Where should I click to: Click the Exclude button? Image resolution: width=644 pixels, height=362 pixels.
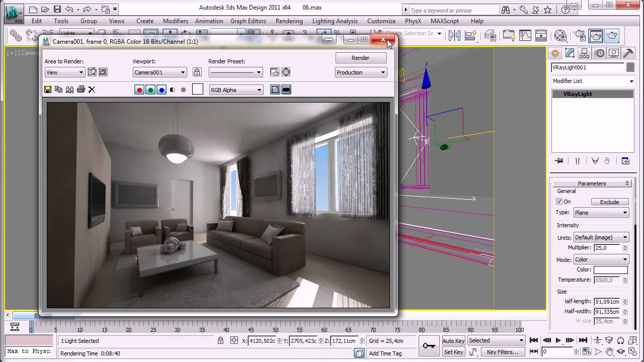point(609,202)
